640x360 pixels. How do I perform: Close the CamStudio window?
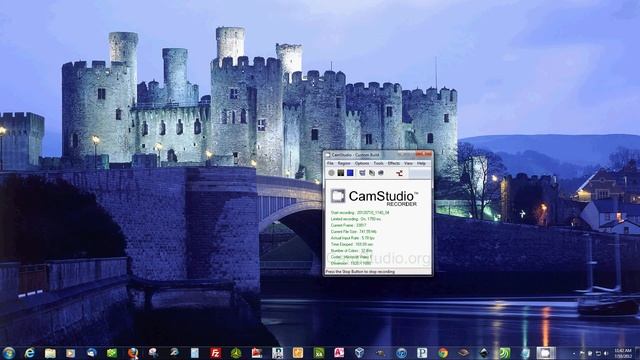tap(424, 155)
